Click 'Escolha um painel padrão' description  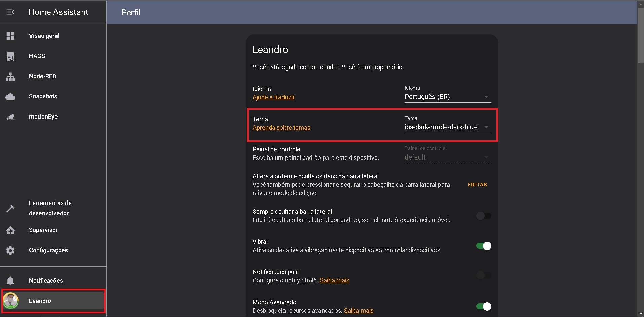coord(316,158)
